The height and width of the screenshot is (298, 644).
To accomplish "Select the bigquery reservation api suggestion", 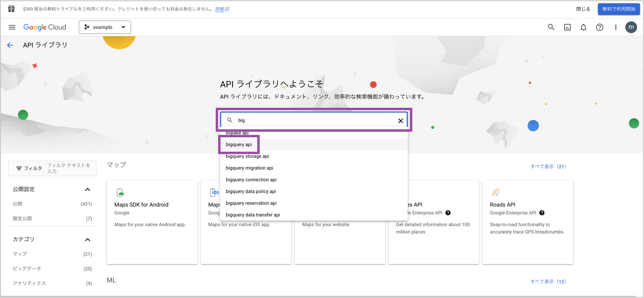I will 314,203.
